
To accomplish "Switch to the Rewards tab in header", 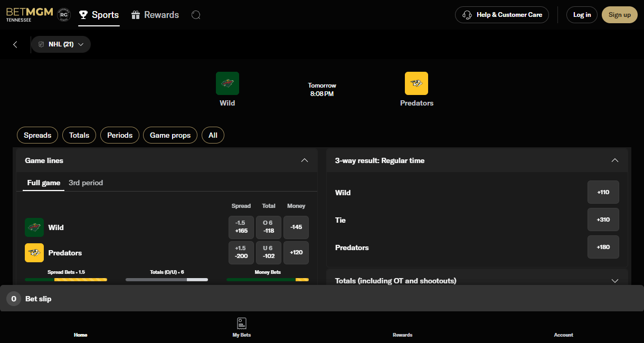I will click(x=155, y=15).
